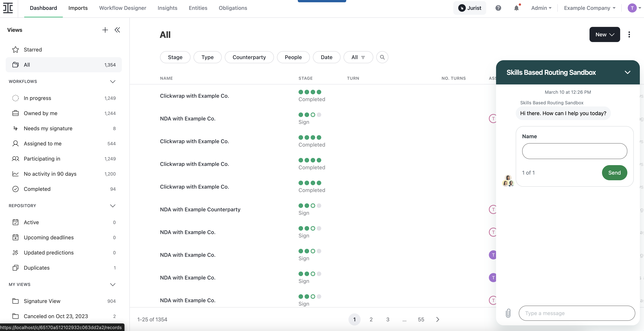The height and width of the screenshot is (331, 644).
Task: Collapse the WORKFLOWS section
Action: [113, 82]
